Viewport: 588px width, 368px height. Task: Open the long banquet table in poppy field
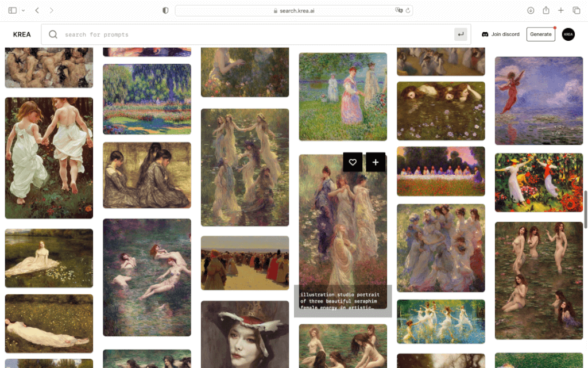440,171
